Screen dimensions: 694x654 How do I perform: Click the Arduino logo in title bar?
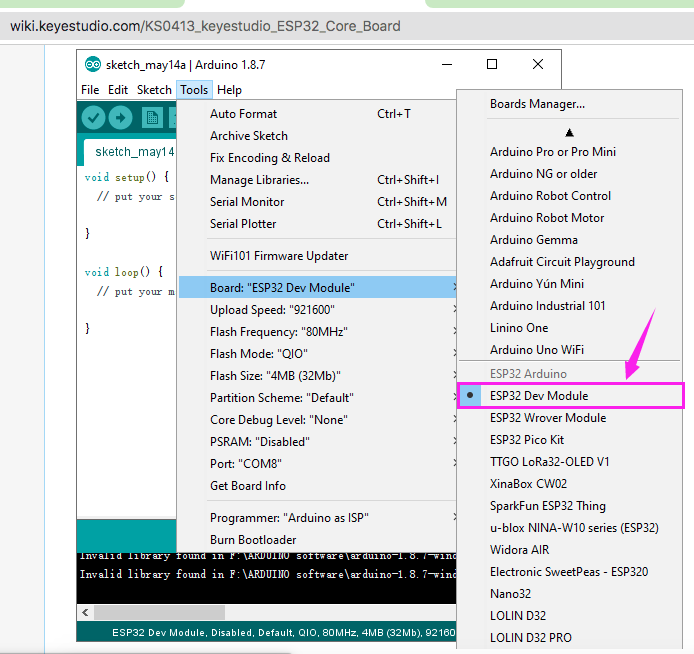pos(93,65)
